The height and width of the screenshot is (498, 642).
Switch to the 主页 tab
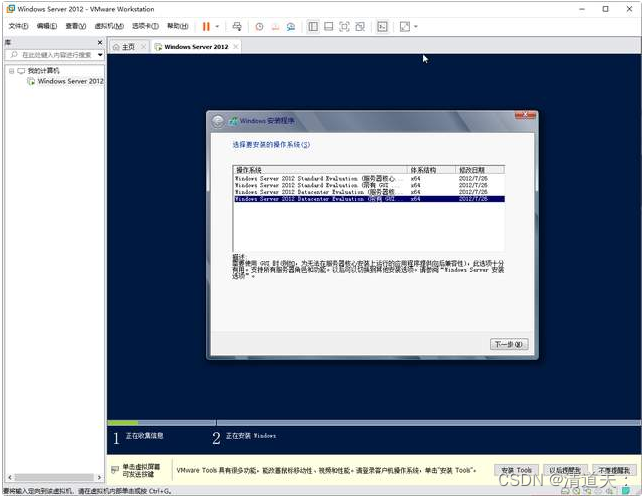[x=128, y=47]
